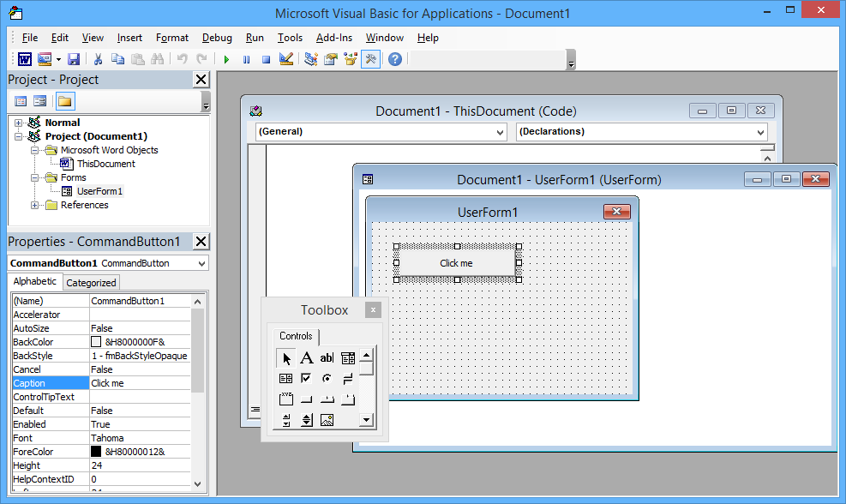Click the Copy toolbar icon

click(x=117, y=59)
